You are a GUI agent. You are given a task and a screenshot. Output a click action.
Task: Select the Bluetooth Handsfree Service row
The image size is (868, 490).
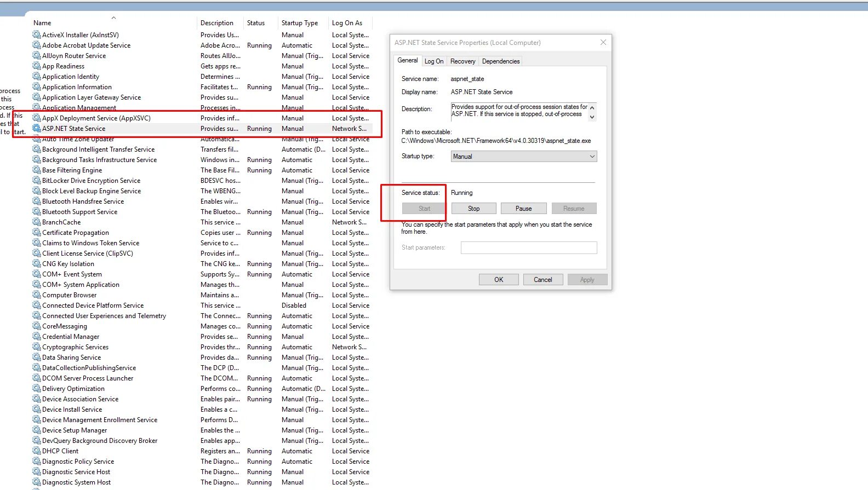pyautogui.click(x=202, y=201)
